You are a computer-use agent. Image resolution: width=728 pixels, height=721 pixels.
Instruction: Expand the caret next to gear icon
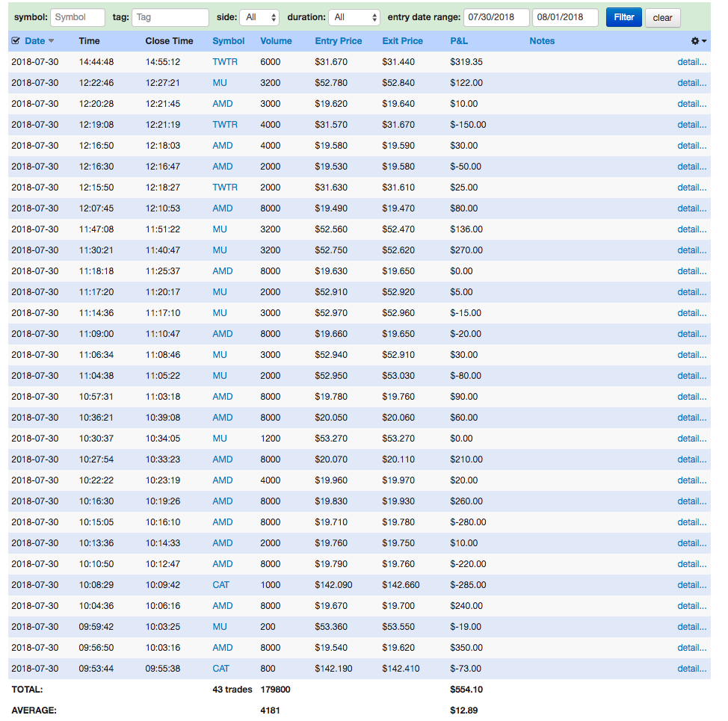tap(704, 41)
